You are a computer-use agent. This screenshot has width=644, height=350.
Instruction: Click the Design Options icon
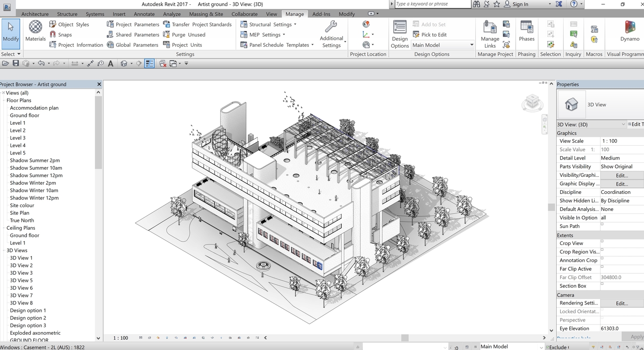[400, 34]
